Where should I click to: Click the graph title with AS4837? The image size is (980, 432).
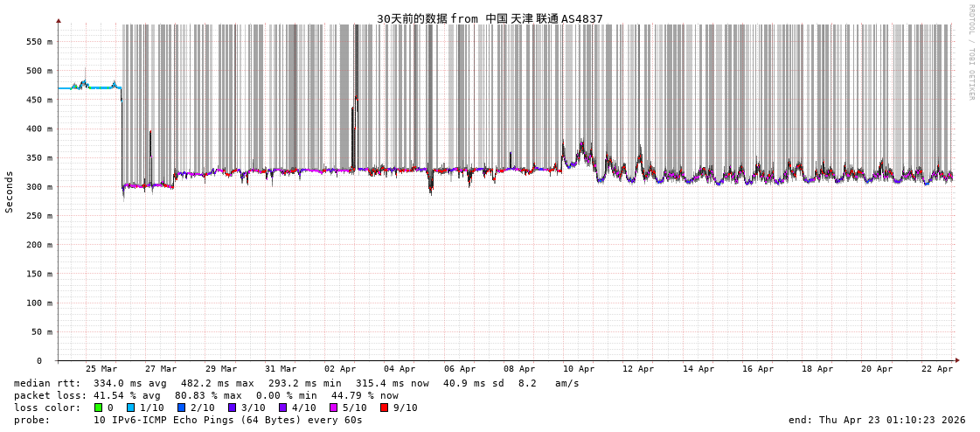pos(490,18)
